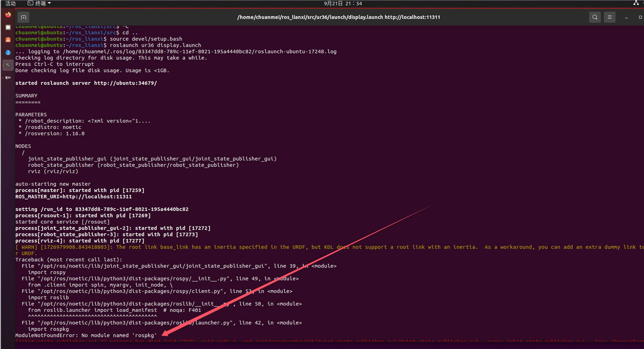Open the Activities overview via 活动

[x=10, y=4]
